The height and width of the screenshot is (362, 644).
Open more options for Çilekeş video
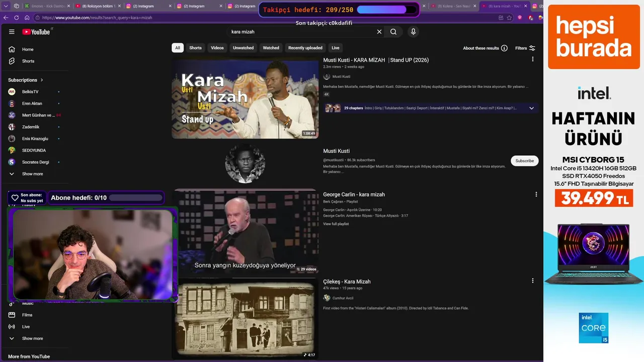coord(533,281)
